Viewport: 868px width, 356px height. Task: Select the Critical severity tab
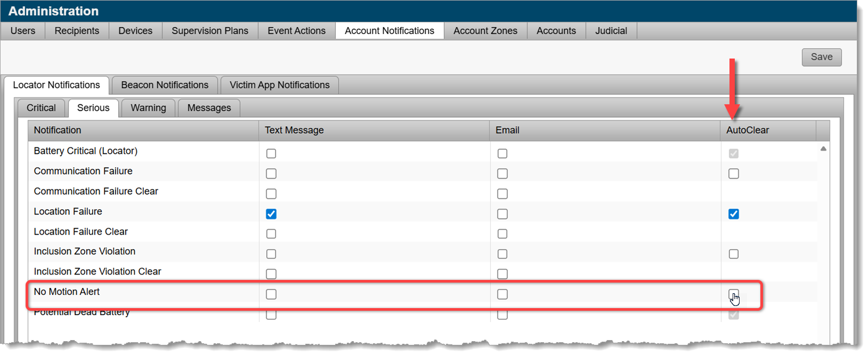(41, 108)
